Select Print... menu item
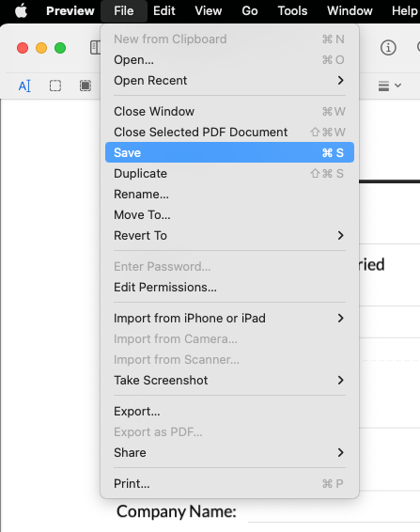 229,483
